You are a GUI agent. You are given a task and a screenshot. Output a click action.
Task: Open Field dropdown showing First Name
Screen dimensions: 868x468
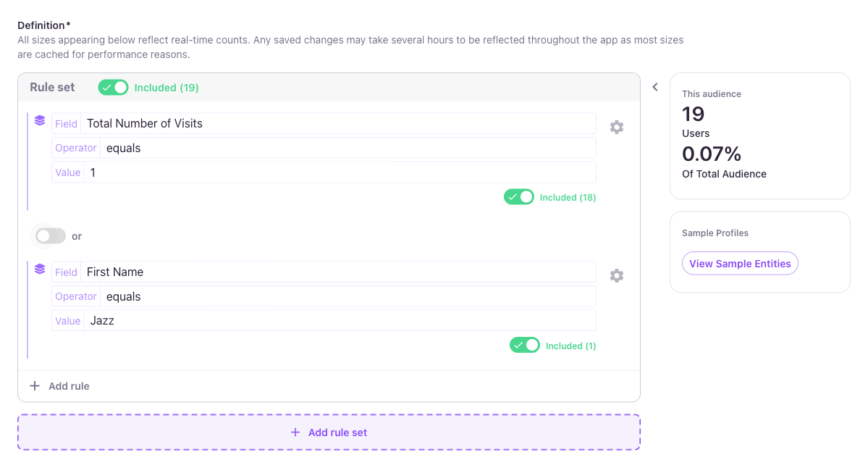tap(324, 272)
